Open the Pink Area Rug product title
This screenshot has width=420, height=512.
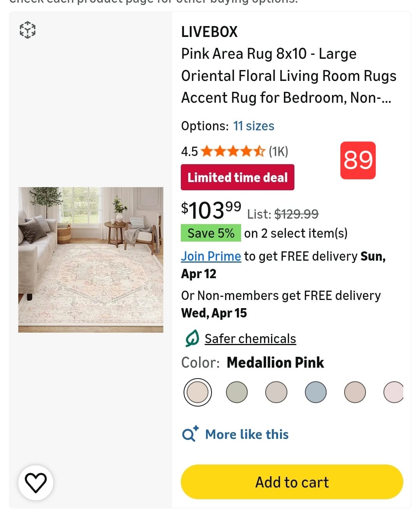point(288,75)
